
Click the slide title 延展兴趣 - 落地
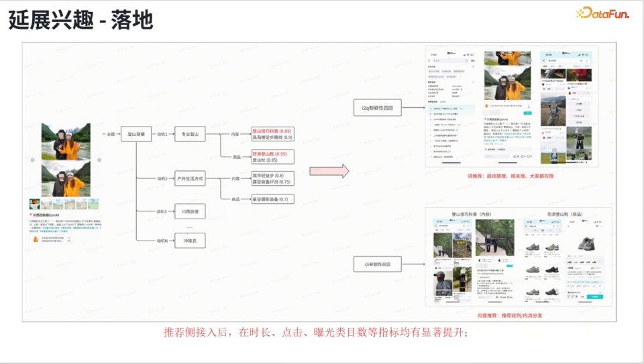(80, 19)
